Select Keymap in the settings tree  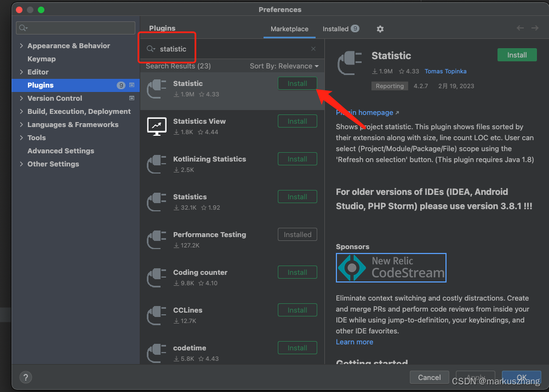point(41,59)
